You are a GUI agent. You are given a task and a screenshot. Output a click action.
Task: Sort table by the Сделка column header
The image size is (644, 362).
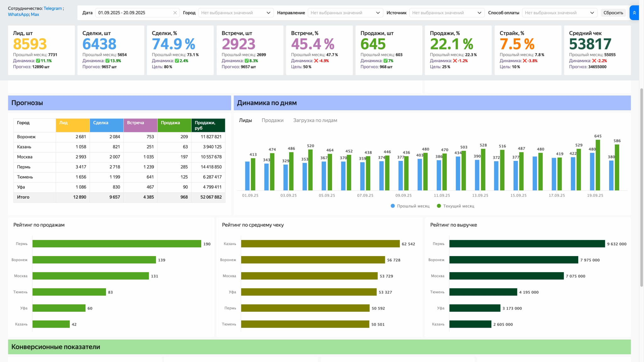(x=107, y=125)
